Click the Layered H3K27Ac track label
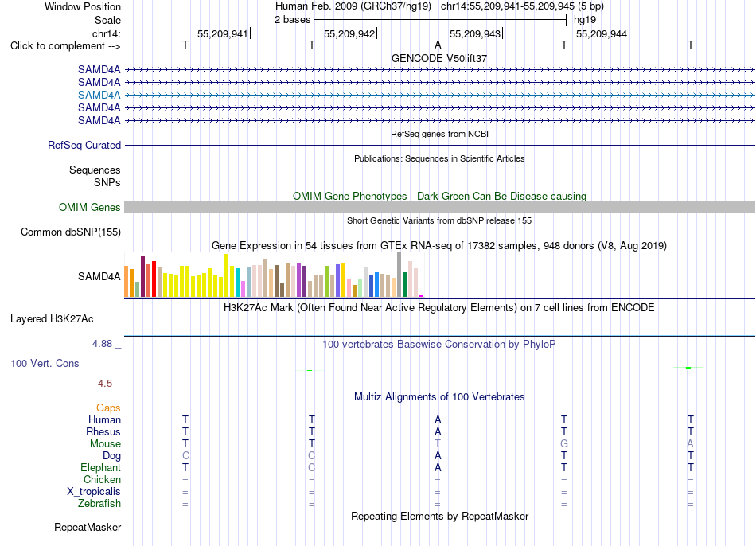 [52, 319]
